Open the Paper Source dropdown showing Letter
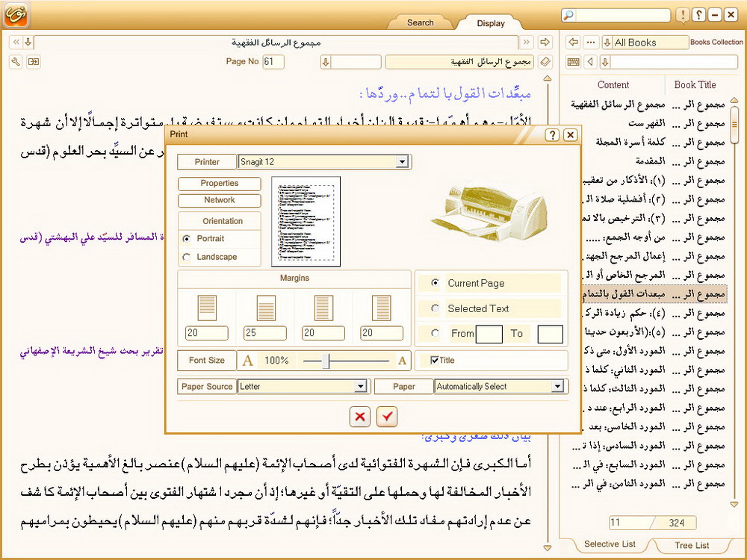Image resolution: width=747 pixels, height=560 pixels. tap(361, 386)
